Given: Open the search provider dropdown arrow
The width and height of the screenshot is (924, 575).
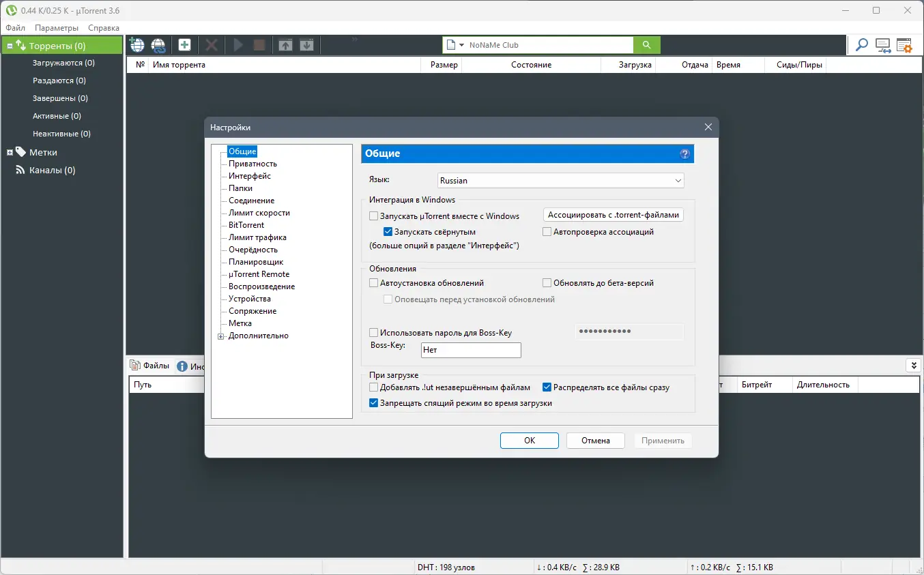Looking at the screenshot, I should [x=462, y=45].
